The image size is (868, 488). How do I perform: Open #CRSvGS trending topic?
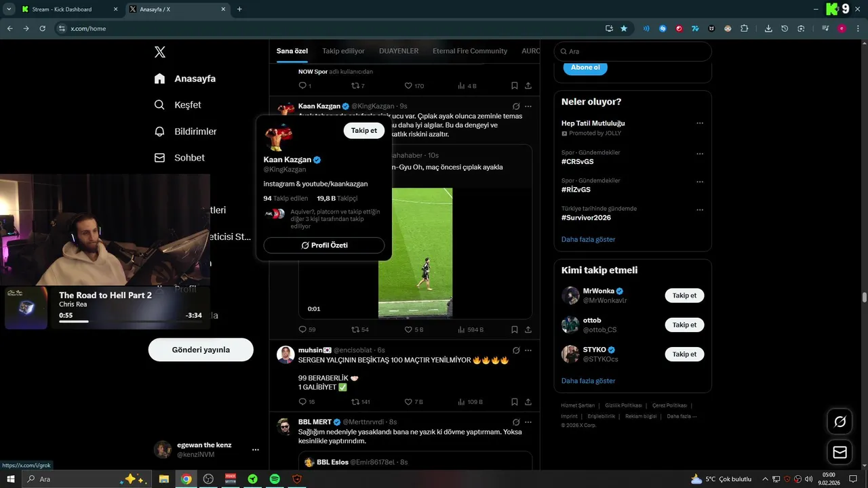[578, 162]
